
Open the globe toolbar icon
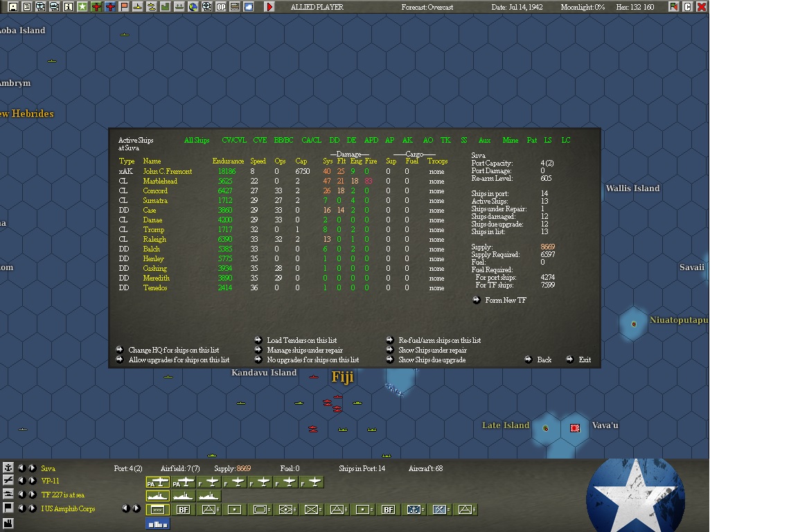tap(193, 7)
